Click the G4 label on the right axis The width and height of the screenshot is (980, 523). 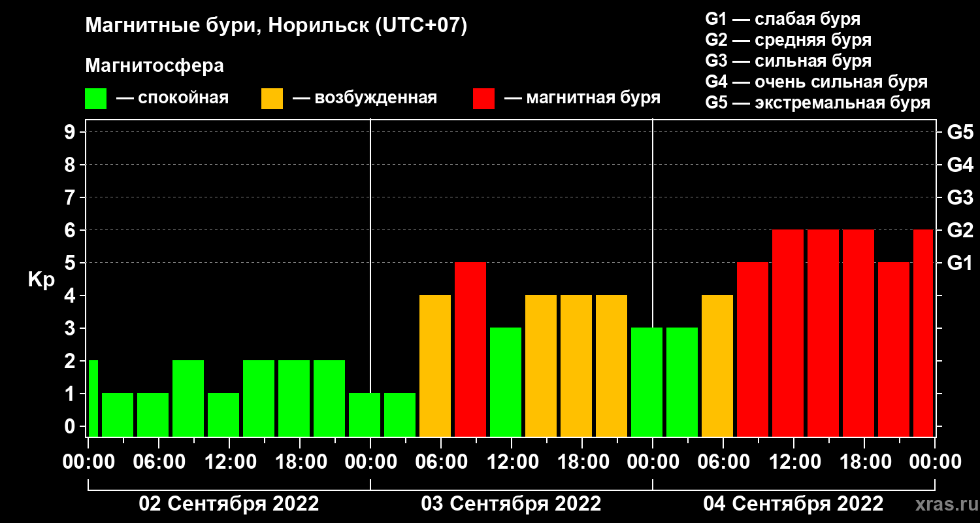click(960, 165)
